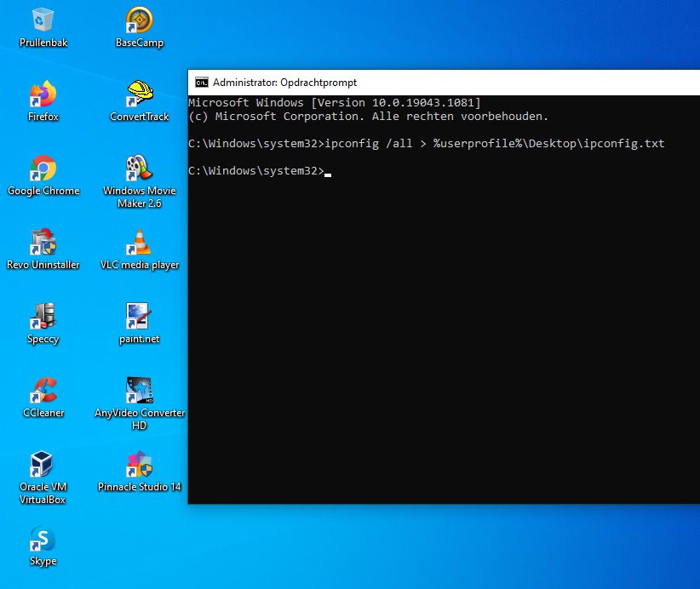Viewport: 700px width, 589px height.
Task: Click the blinking cursor at the prompt
Action: [328, 172]
